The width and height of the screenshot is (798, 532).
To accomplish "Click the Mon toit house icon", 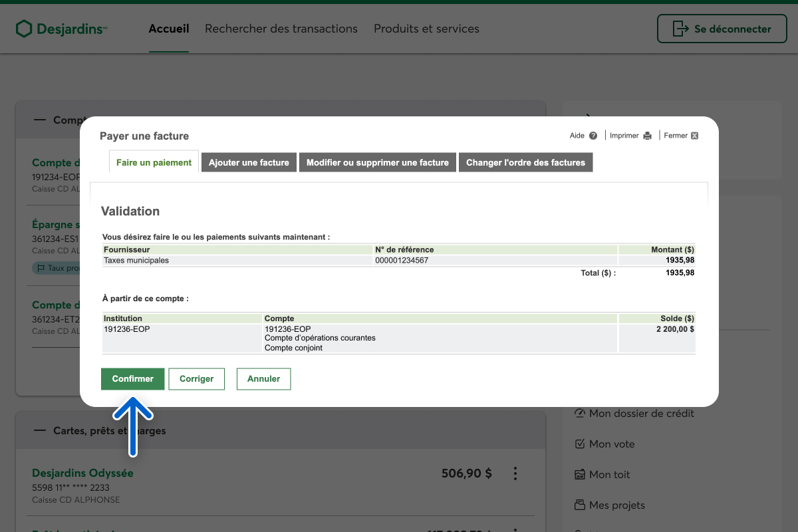I will pyautogui.click(x=579, y=474).
